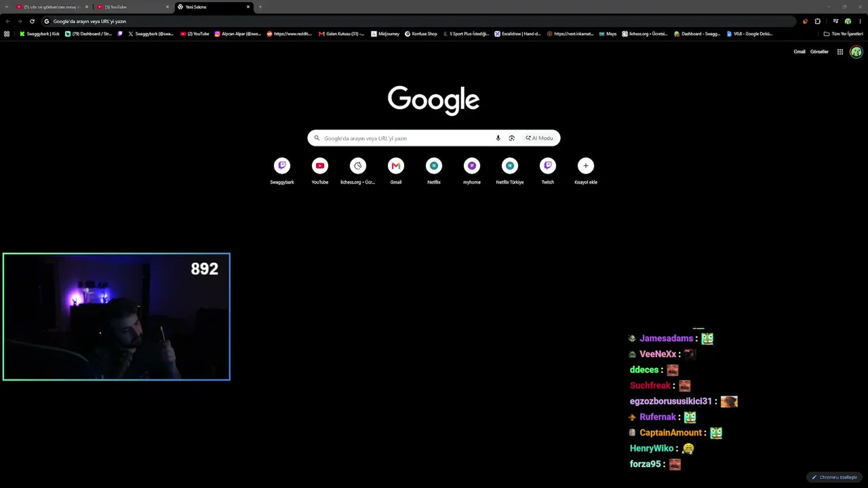Open the (79) Dashboard bookmark
This screenshot has height=488, width=868.
point(88,33)
